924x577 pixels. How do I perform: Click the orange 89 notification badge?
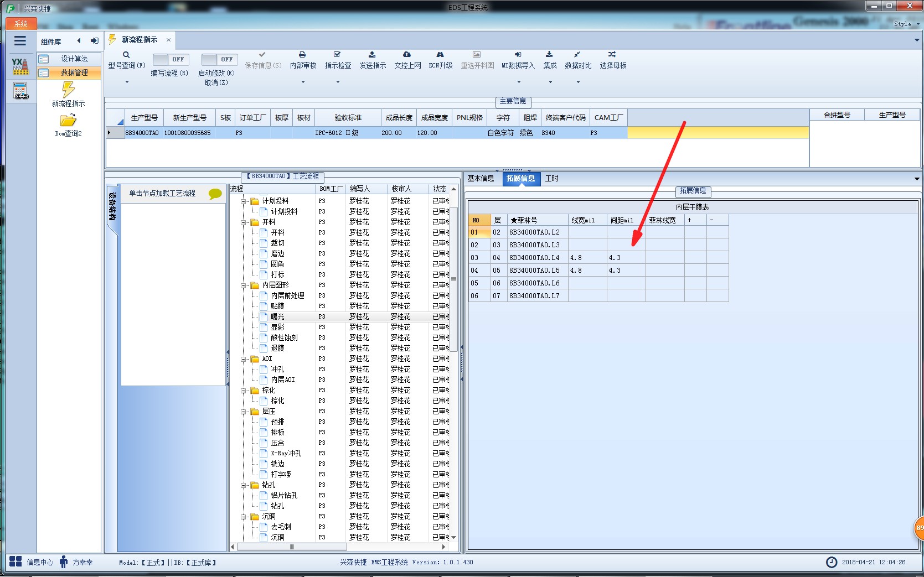pyautogui.click(x=919, y=528)
